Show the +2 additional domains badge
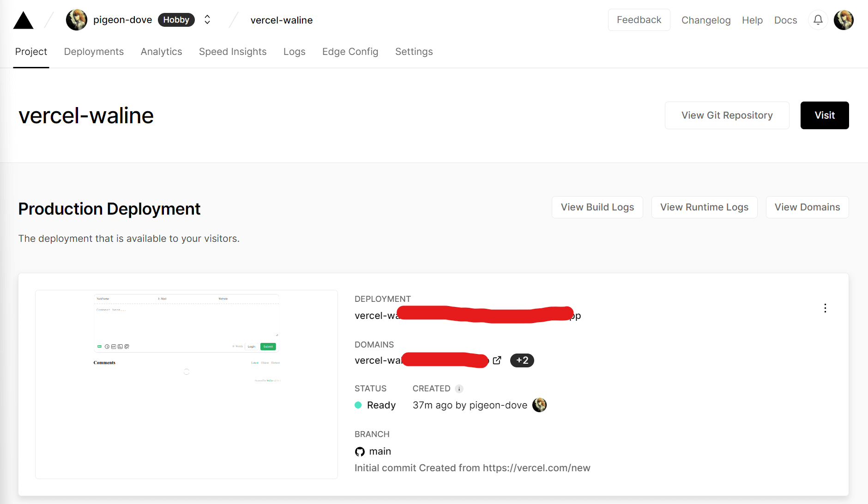 [x=522, y=360]
